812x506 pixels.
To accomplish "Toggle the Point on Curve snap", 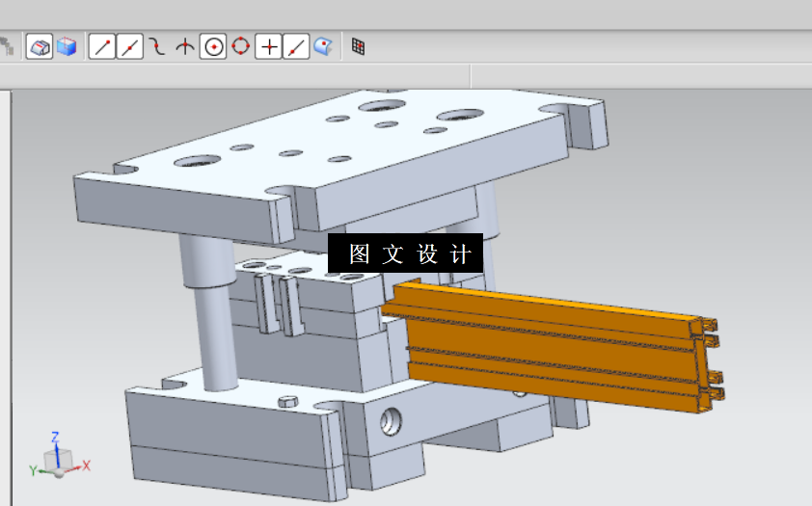I will point(296,46).
